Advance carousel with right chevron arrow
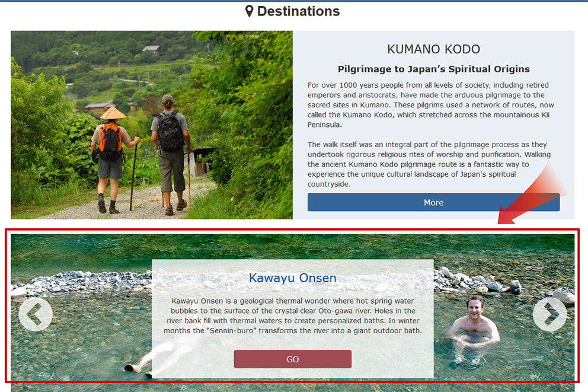Image resolution: width=588 pixels, height=392 pixels. [x=549, y=314]
